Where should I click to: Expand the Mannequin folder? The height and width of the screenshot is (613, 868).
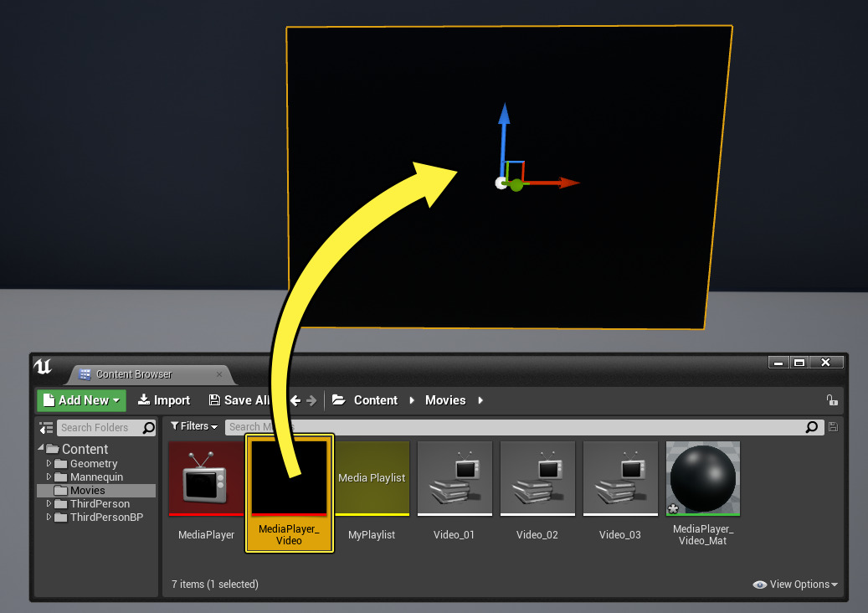coord(49,476)
